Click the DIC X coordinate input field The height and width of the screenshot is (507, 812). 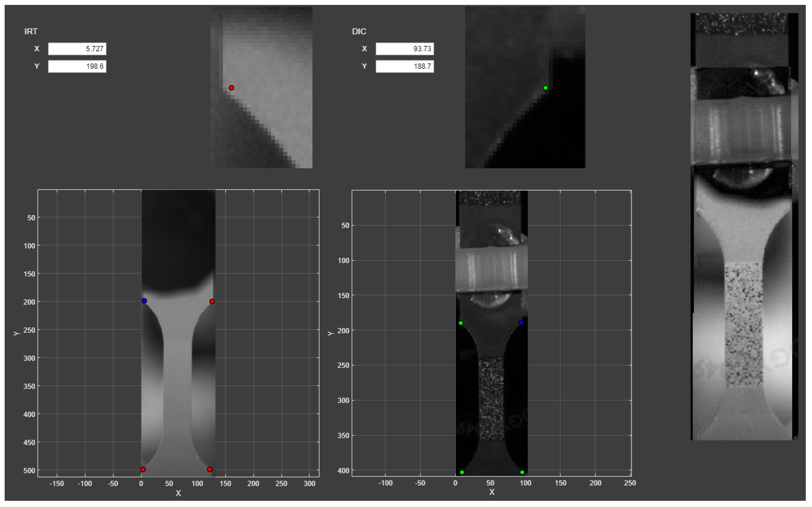coord(405,49)
